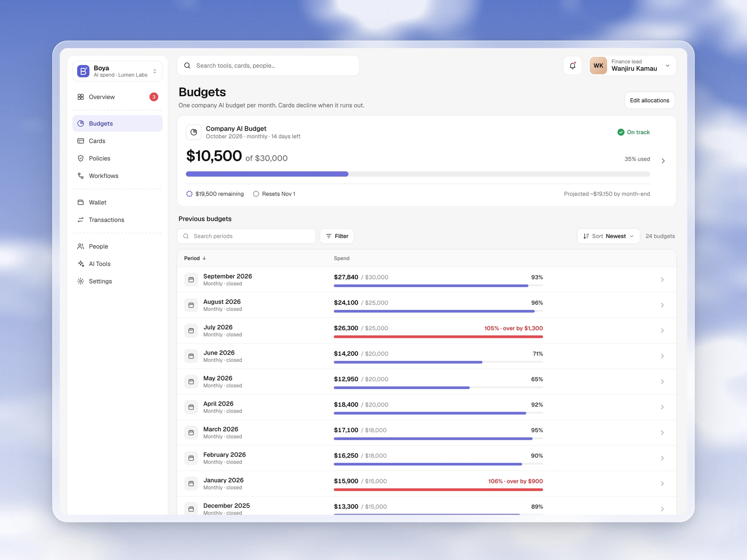Click the calendar icon for August 2026
Image resolution: width=747 pixels, height=560 pixels.
pos(191,305)
